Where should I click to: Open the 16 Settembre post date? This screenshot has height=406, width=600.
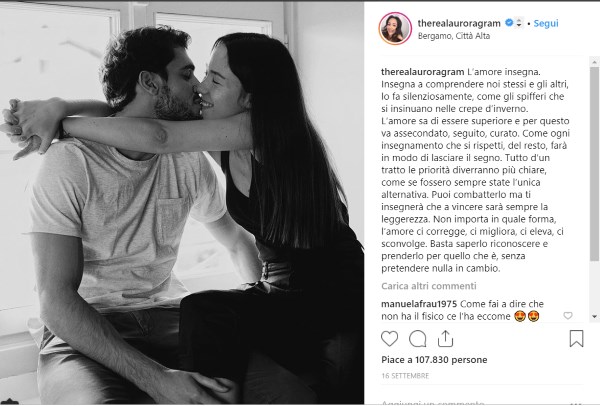[x=405, y=376]
